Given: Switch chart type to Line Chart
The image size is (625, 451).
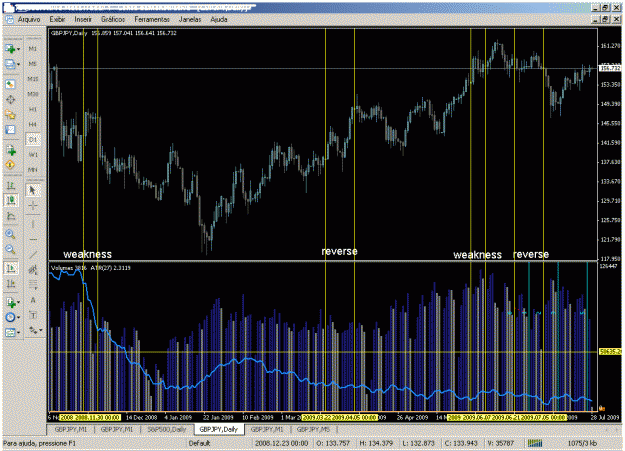Looking at the screenshot, I should click(10, 216).
